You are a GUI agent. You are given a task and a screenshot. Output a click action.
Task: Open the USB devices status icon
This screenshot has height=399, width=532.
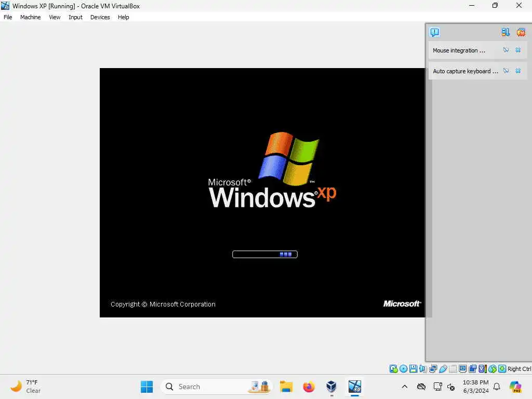point(443,369)
